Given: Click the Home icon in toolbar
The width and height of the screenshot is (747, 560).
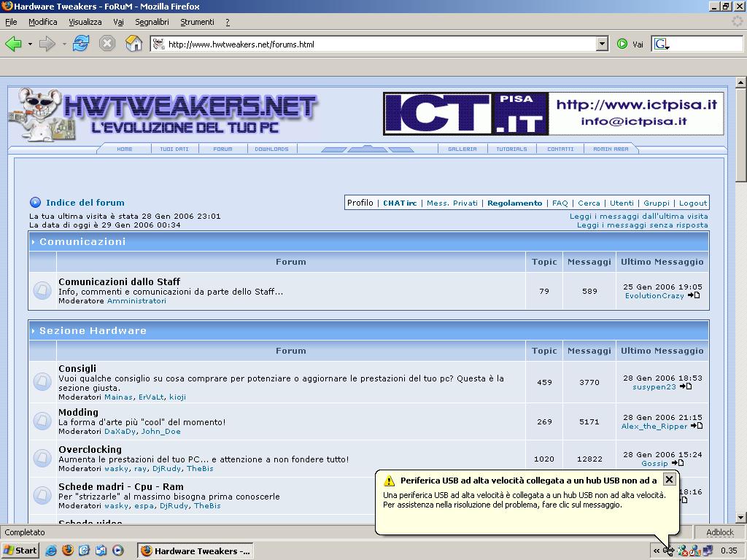Looking at the screenshot, I should [133, 44].
